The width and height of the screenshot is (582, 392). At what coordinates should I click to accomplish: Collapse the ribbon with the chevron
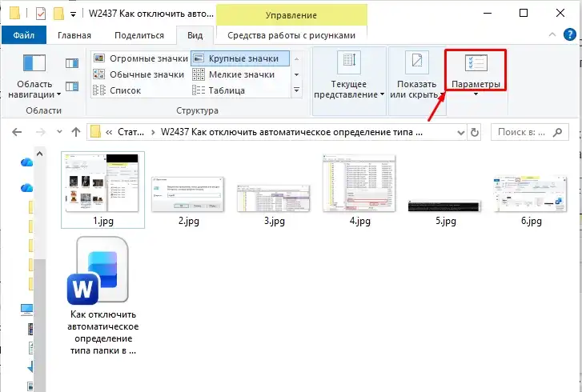click(x=552, y=34)
